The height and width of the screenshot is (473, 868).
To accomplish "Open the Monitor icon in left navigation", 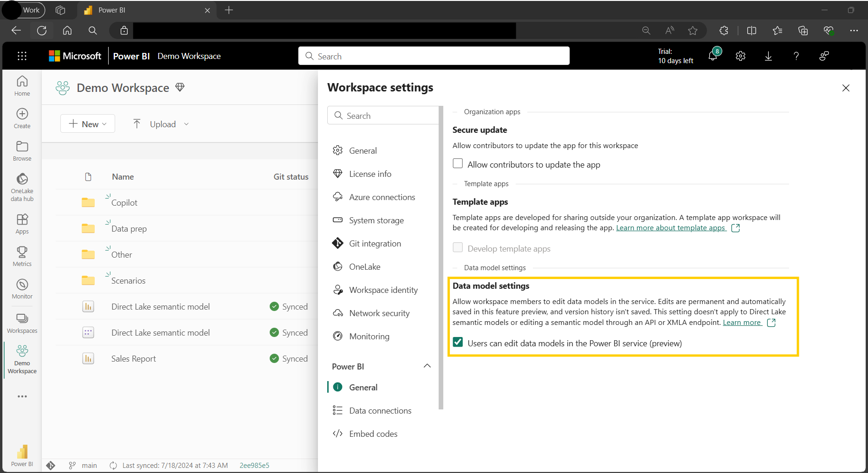I will [22, 289].
